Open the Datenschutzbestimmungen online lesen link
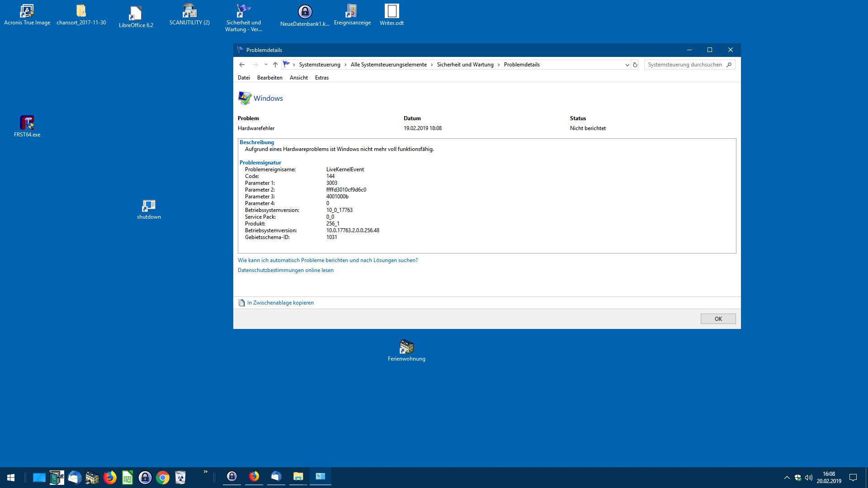The width and height of the screenshot is (868, 488). pyautogui.click(x=286, y=270)
